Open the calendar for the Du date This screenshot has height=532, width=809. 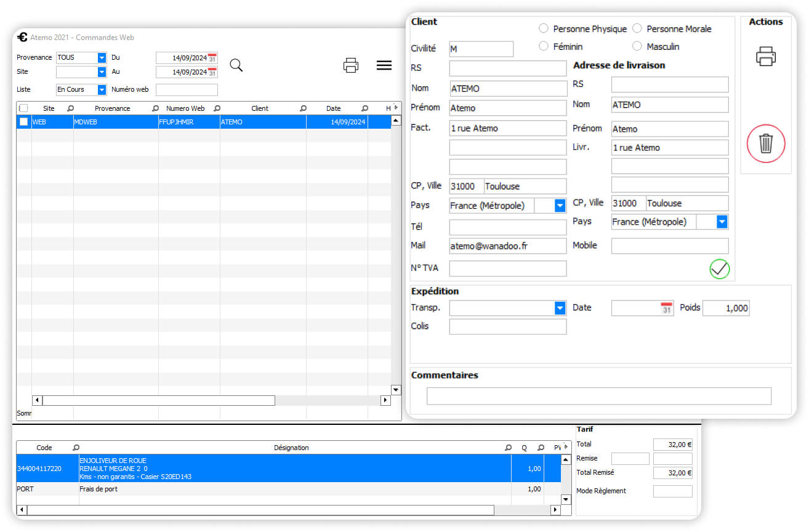click(x=212, y=58)
